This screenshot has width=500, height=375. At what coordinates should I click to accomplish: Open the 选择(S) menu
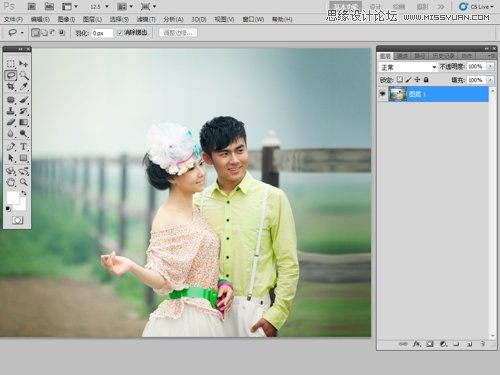click(119, 19)
